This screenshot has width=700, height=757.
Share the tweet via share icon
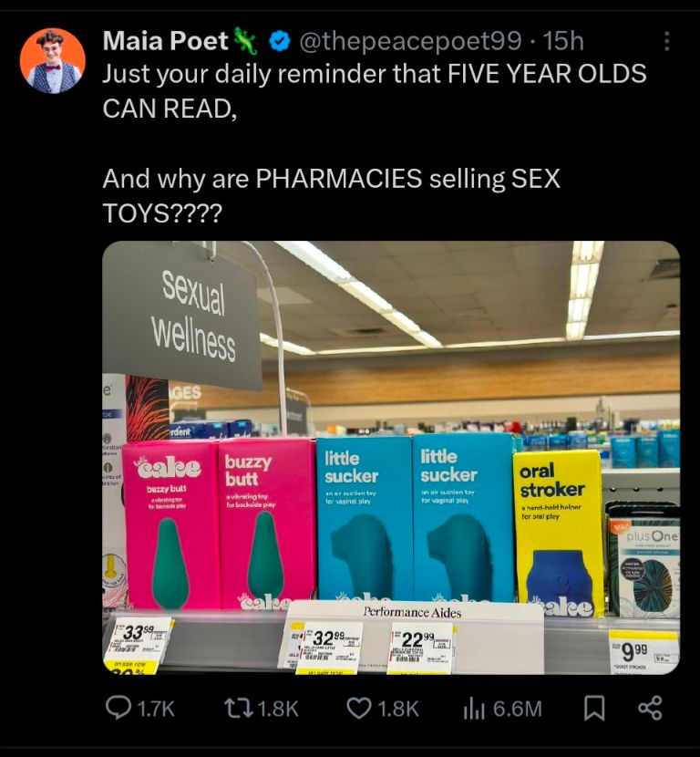650,709
